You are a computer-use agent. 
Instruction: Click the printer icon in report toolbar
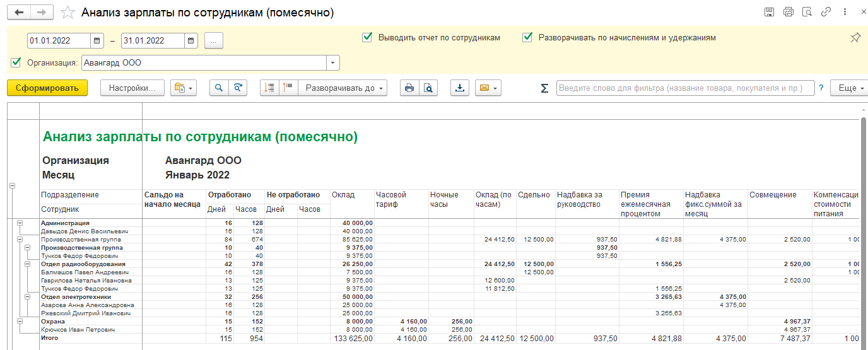(409, 88)
